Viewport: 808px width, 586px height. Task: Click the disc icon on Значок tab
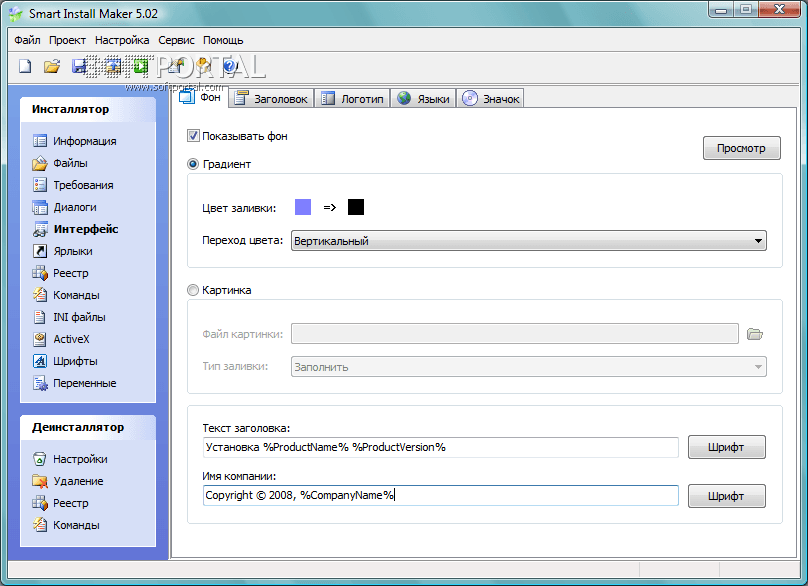point(469,98)
